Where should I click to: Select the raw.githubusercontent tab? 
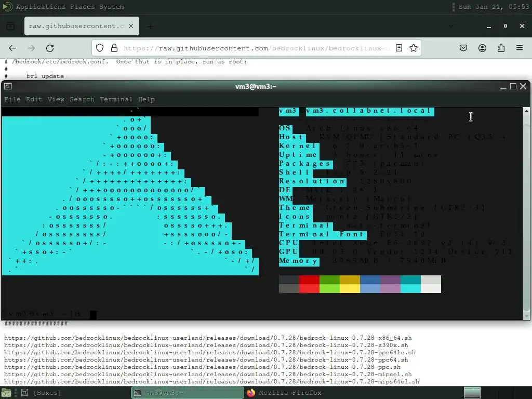pyautogui.click(x=82, y=26)
